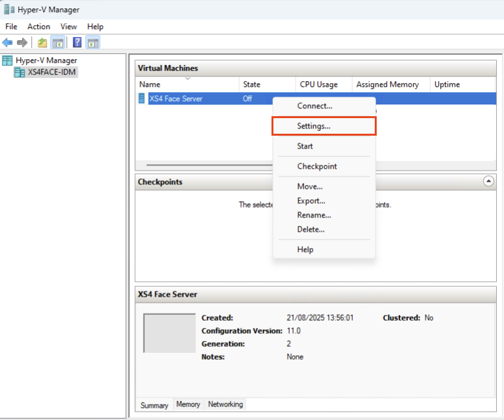Click the Forward arrow toolbar icon

click(x=22, y=42)
